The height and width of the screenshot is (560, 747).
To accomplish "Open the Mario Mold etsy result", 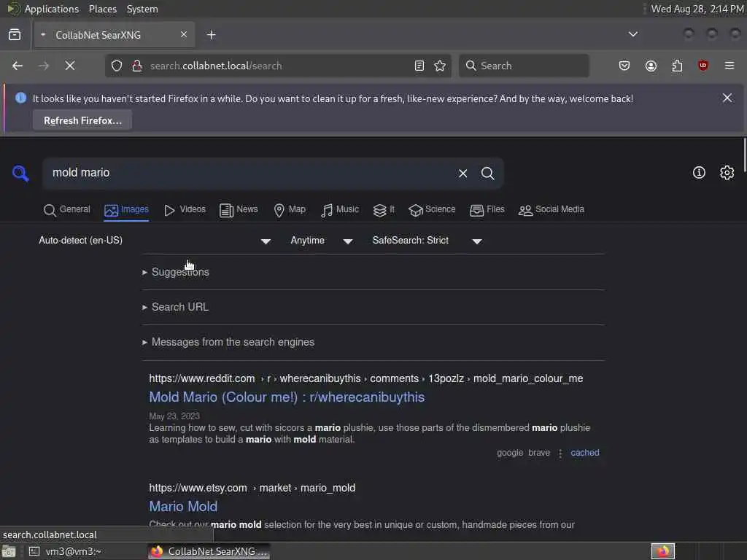I will 183,506.
